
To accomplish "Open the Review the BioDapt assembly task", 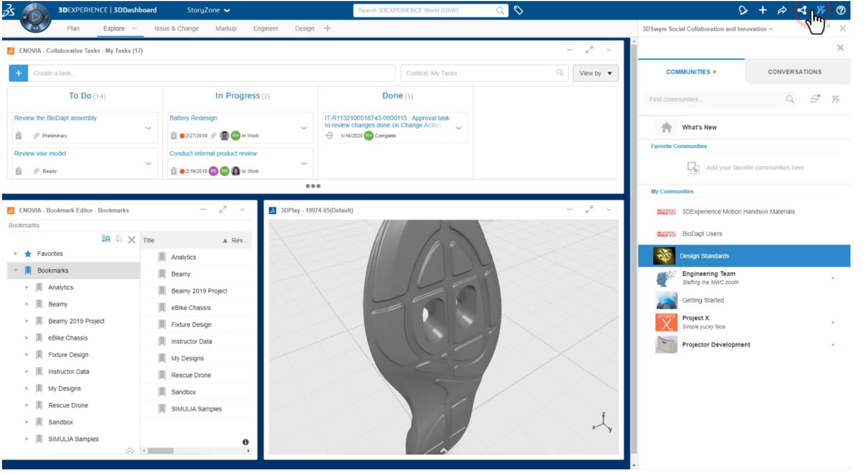I will click(56, 118).
